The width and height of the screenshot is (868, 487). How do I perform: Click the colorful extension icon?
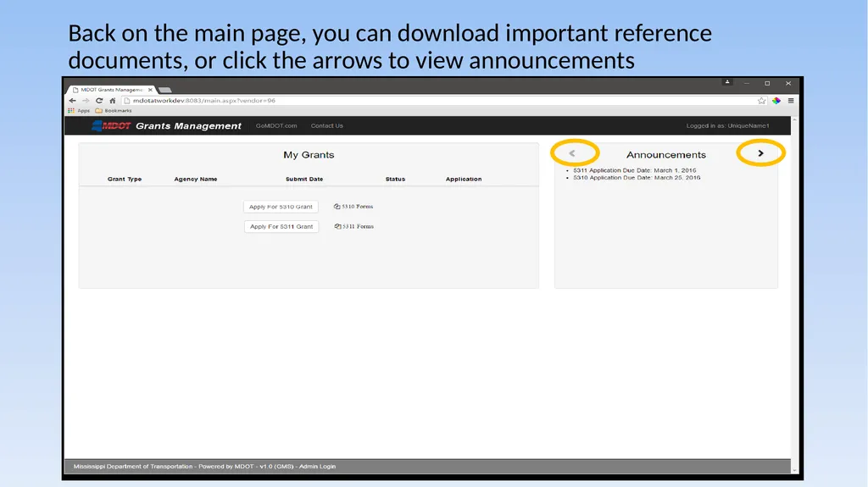(776, 101)
